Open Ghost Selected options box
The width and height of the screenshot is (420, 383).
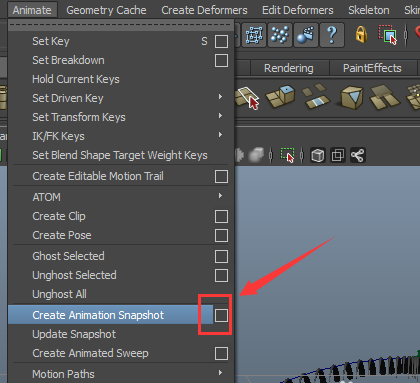point(221,257)
